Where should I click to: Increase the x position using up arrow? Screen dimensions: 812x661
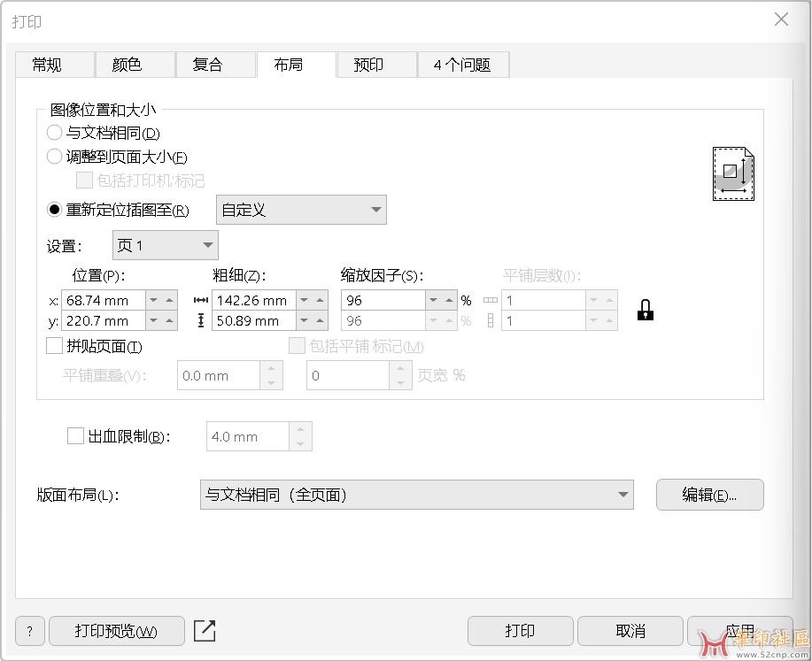(x=170, y=301)
